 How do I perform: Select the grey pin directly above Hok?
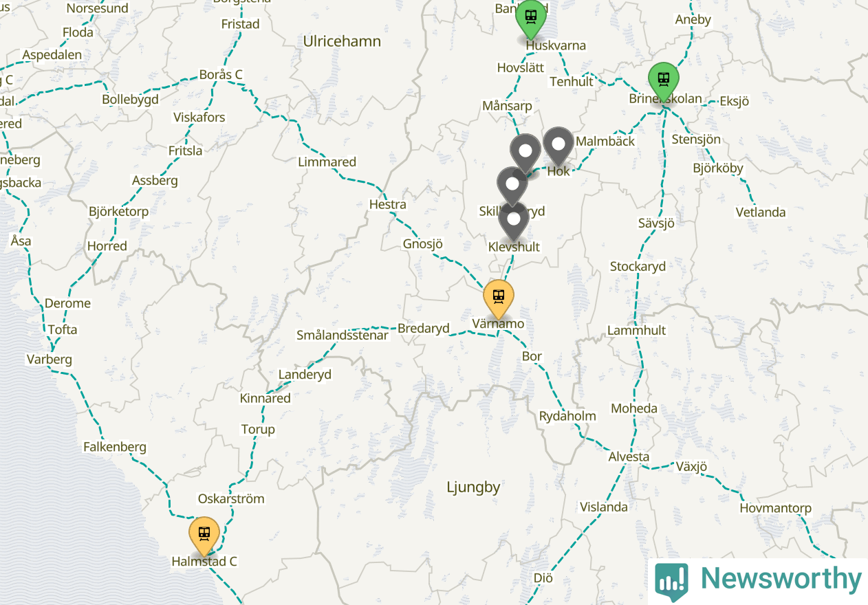[558, 146]
